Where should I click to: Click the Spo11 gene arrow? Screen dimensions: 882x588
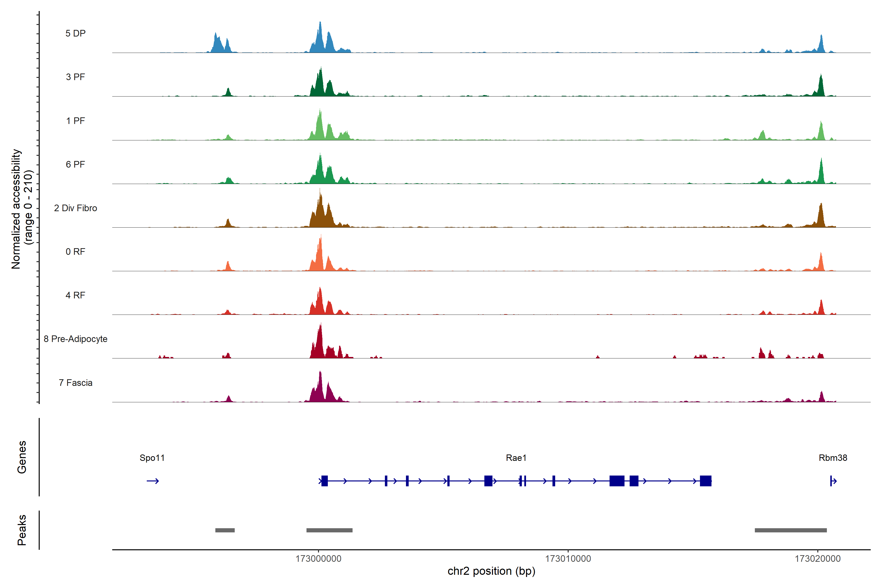(153, 481)
